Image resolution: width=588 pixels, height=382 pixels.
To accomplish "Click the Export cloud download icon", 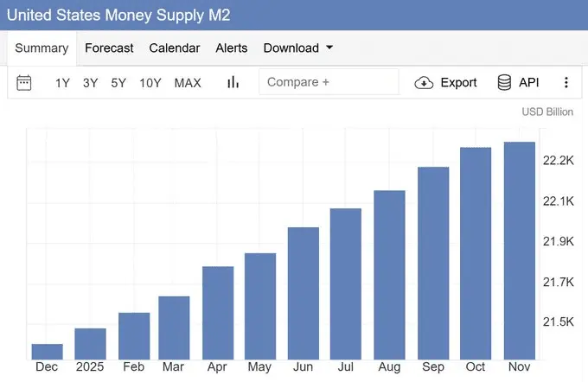I will 424,82.
